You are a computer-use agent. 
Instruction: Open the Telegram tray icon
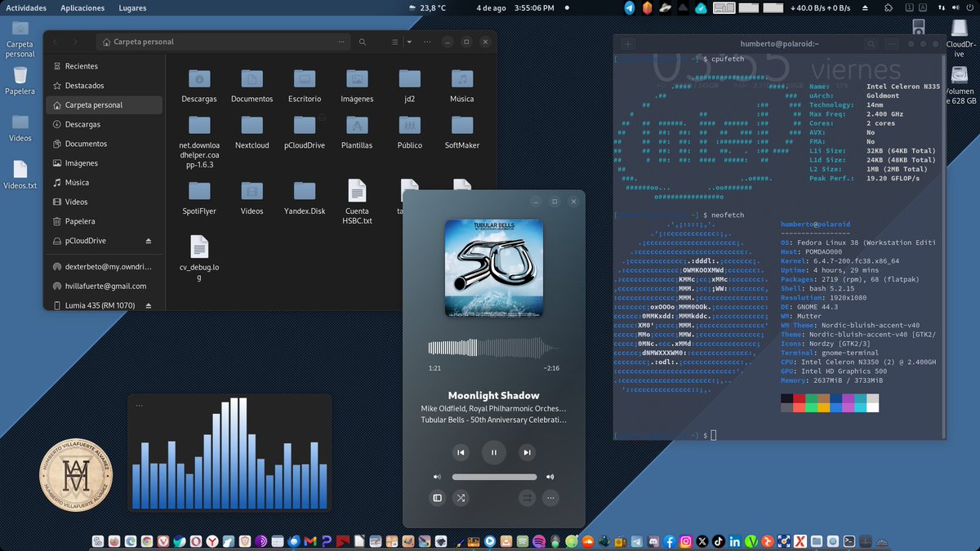click(x=629, y=8)
